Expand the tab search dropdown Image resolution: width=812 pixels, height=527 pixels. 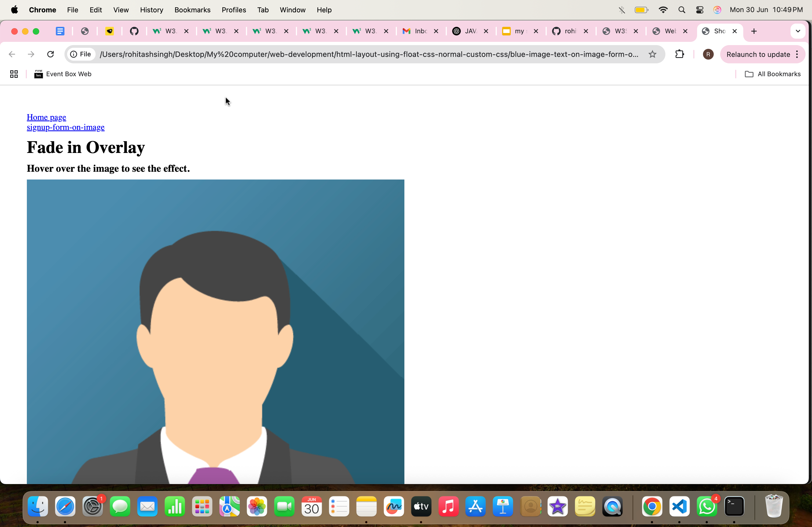798,31
